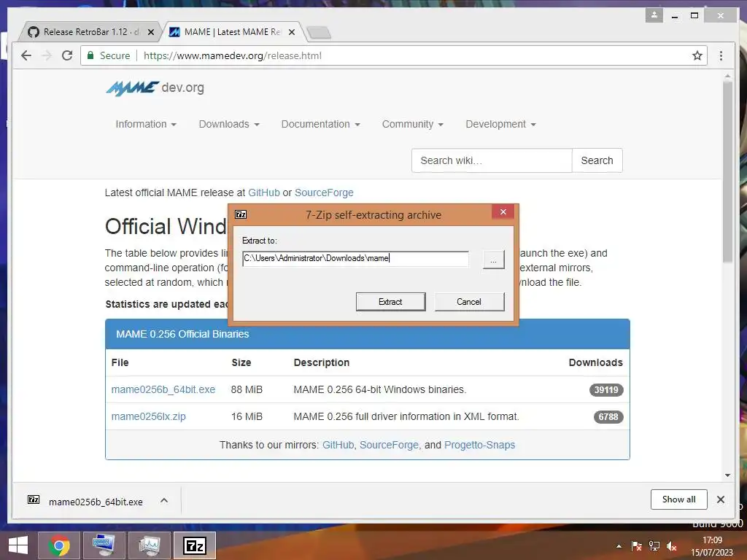Open GitHub mirror link in thanks row
747x560 pixels.
click(x=338, y=446)
